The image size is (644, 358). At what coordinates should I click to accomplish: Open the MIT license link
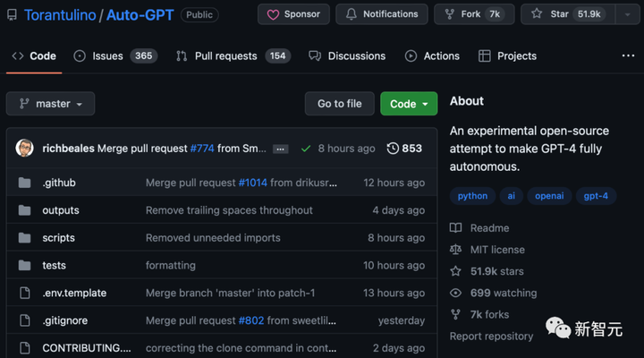coord(497,250)
